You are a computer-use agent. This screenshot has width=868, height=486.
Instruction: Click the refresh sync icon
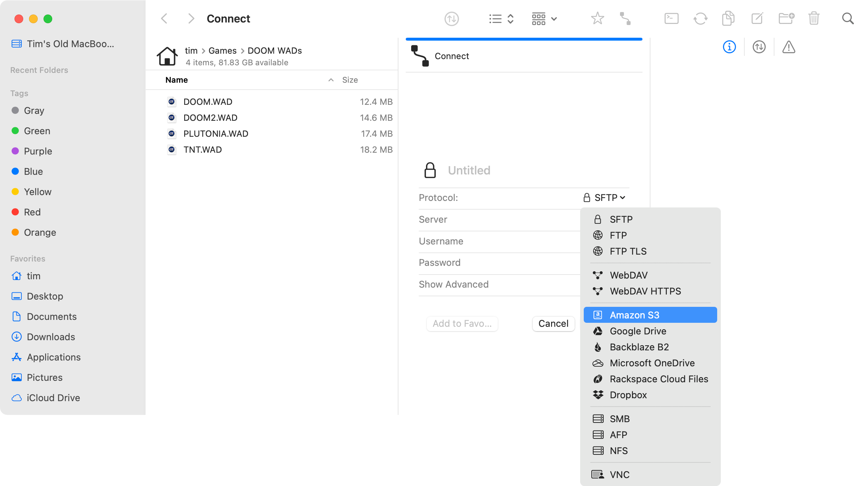[x=700, y=18]
